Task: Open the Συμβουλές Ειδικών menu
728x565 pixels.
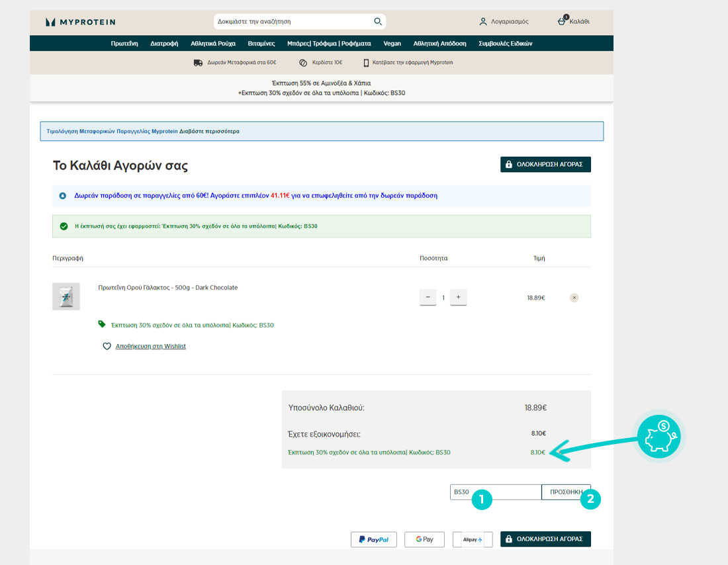Action: pos(505,43)
